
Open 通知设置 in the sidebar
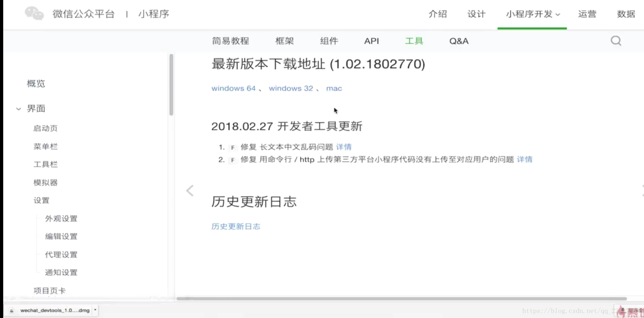[61, 272]
